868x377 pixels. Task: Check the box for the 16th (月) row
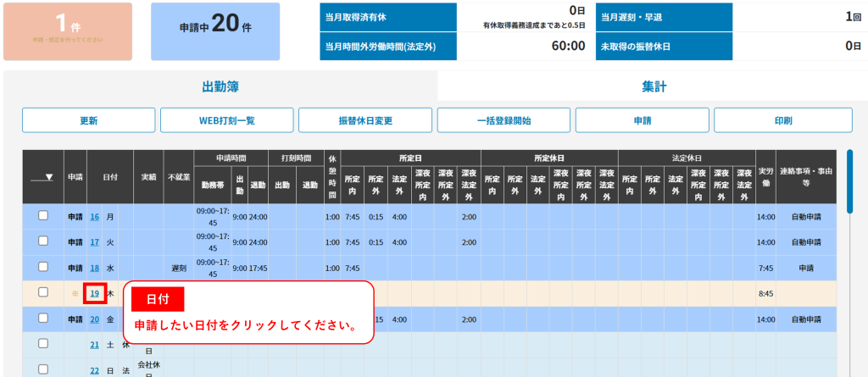pos(43,216)
